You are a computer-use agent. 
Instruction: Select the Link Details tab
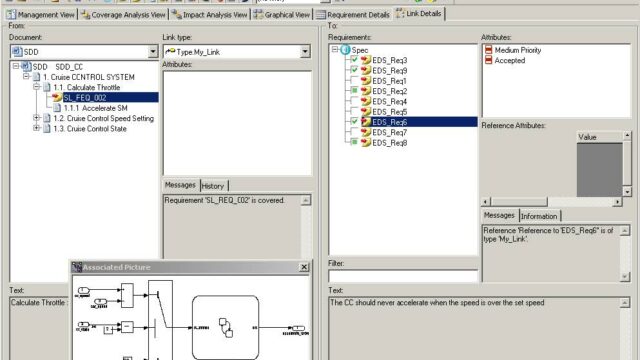(419, 13)
